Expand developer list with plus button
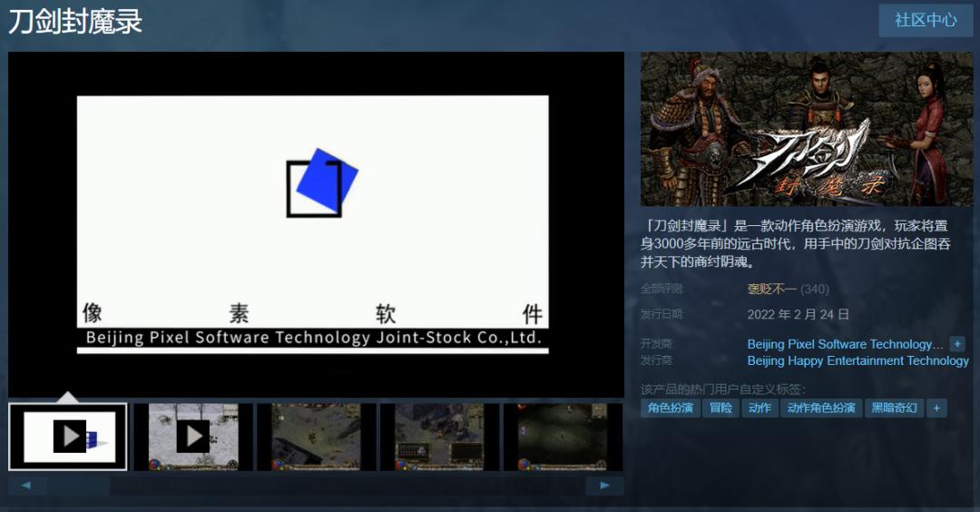 pos(957,344)
